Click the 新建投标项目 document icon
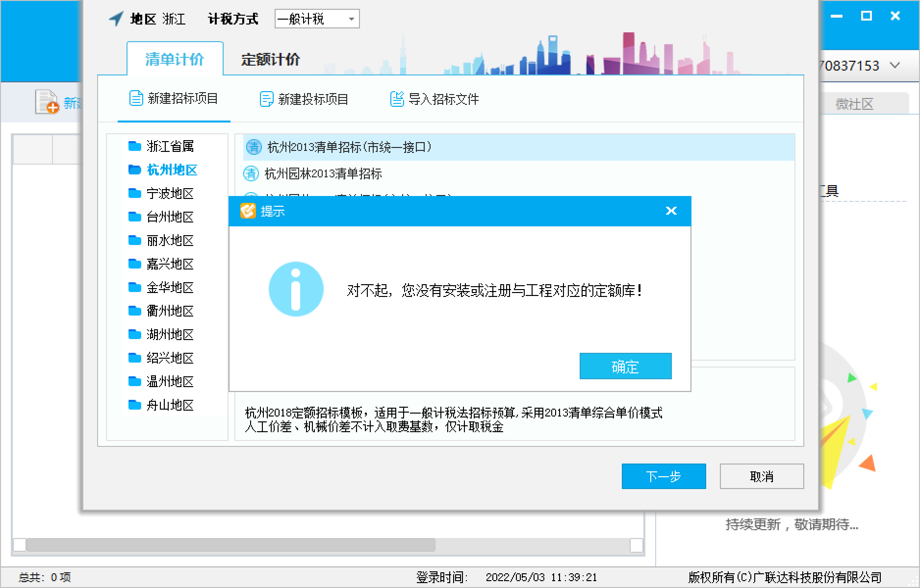 pos(266,99)
